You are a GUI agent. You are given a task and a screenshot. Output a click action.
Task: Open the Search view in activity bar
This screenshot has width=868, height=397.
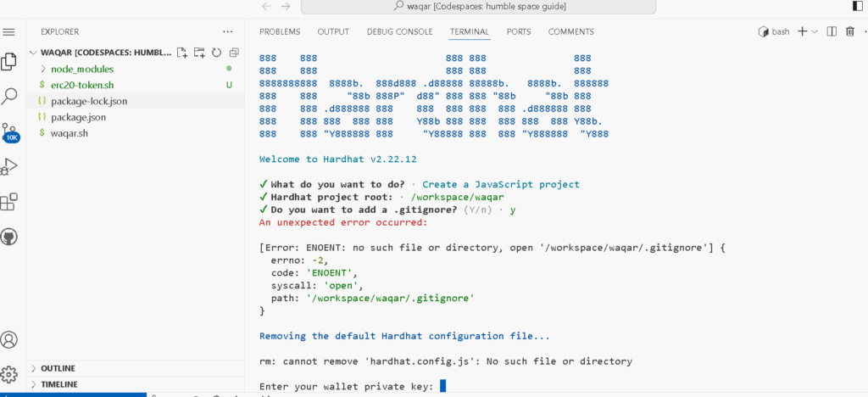tap(8, 97)
